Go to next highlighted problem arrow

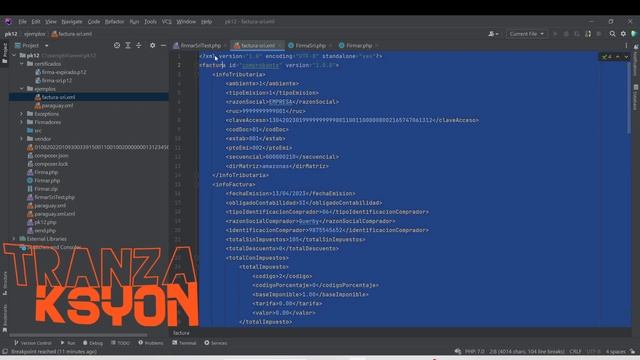coord(626,57)
